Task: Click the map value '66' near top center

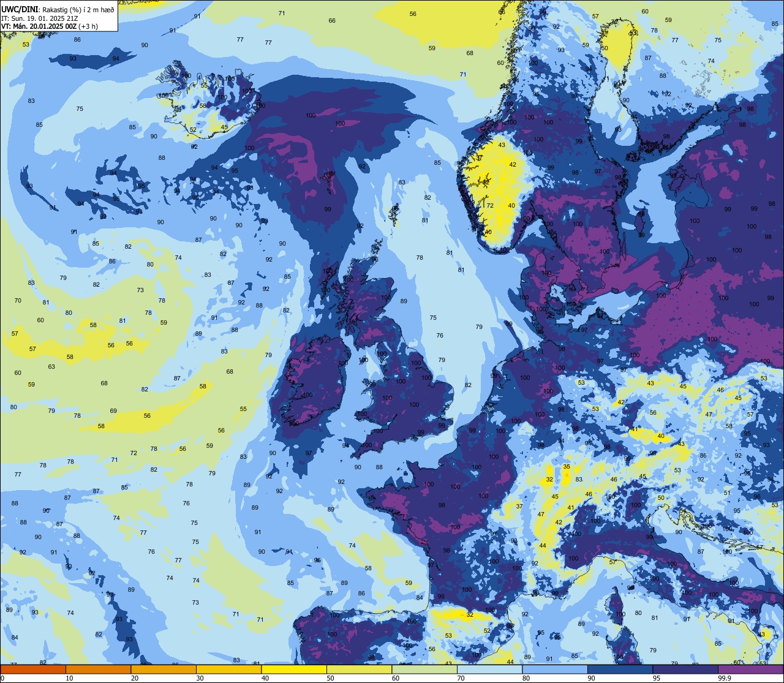Action: [x=332, y=21]
